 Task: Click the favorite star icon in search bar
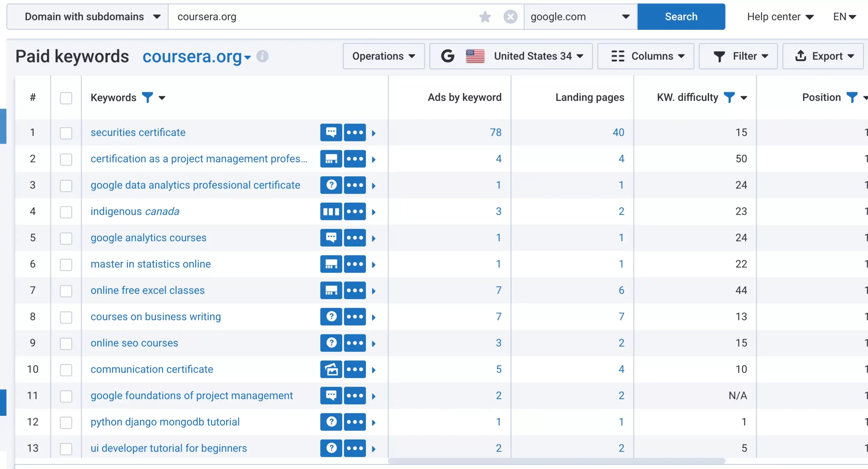click(x=485, y=17)
